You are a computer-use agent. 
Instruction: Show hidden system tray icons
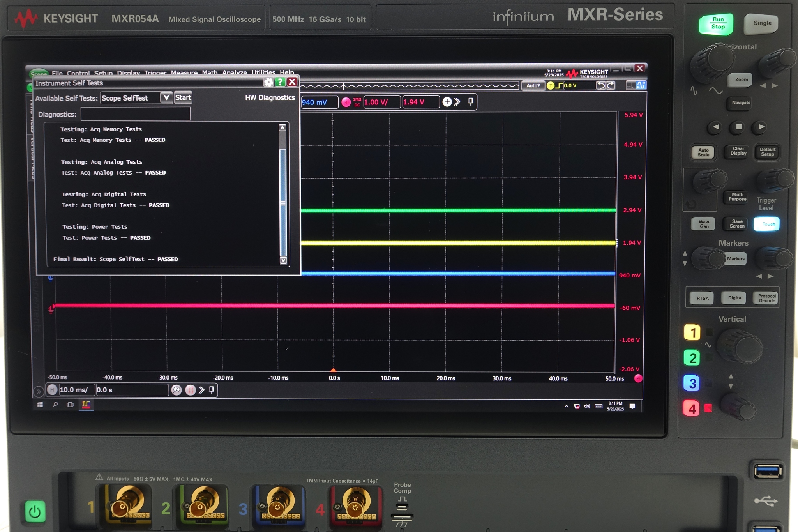pos(566,407)
